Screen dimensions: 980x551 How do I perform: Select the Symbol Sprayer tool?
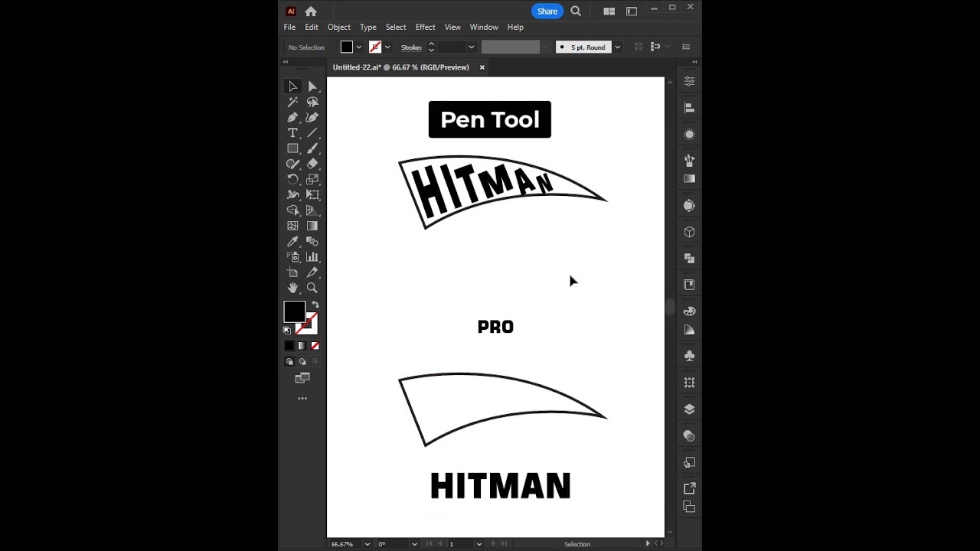coord(292,257)
